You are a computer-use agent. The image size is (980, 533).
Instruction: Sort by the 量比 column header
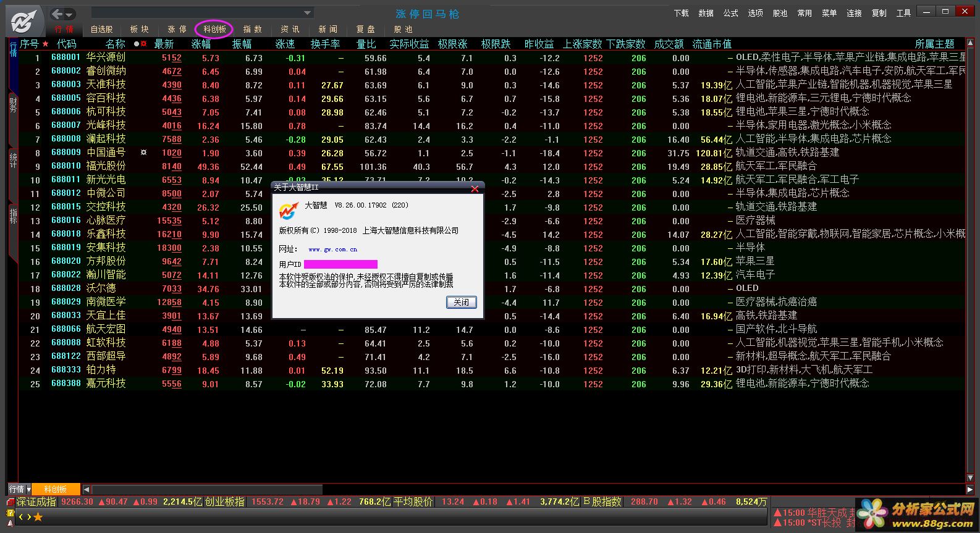366,44
